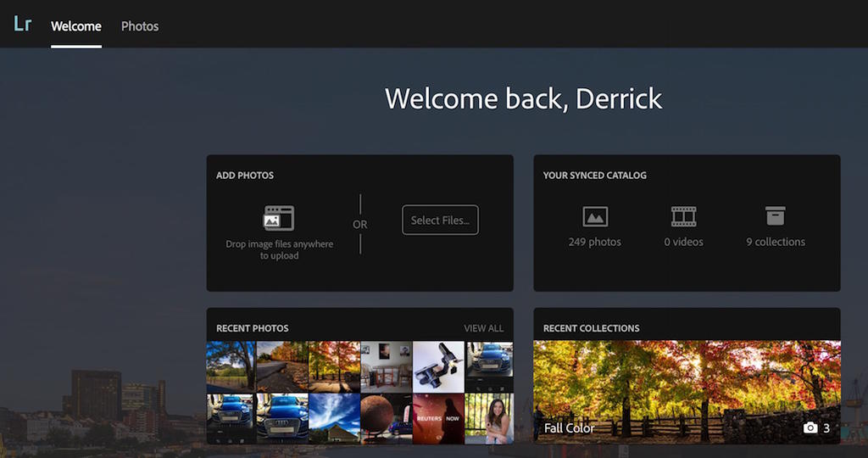The width and height of the screenshot is (868, 458).
Task: Click the Drop image files anywhere text
Action: pyautogui.click(x=280, y=249)
